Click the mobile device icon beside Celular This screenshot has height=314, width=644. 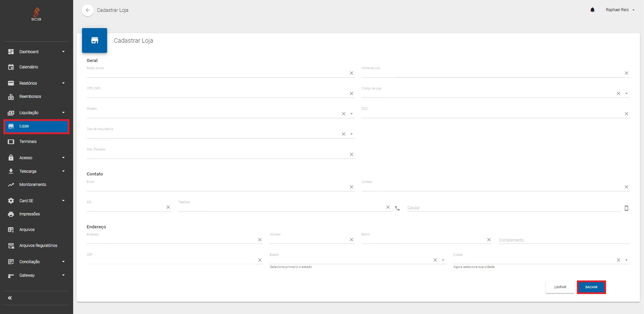[x=626, y=208]
